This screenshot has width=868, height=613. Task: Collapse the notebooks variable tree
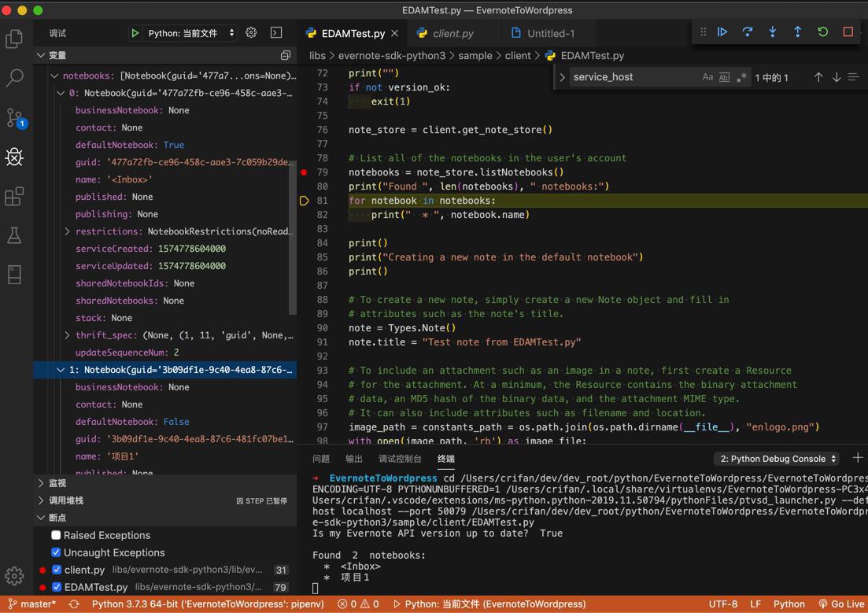[54, 76]
